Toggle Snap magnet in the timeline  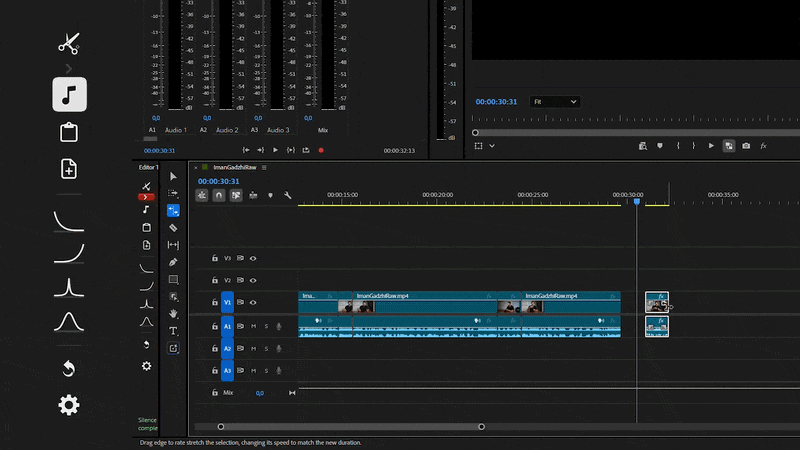[219, 195]
